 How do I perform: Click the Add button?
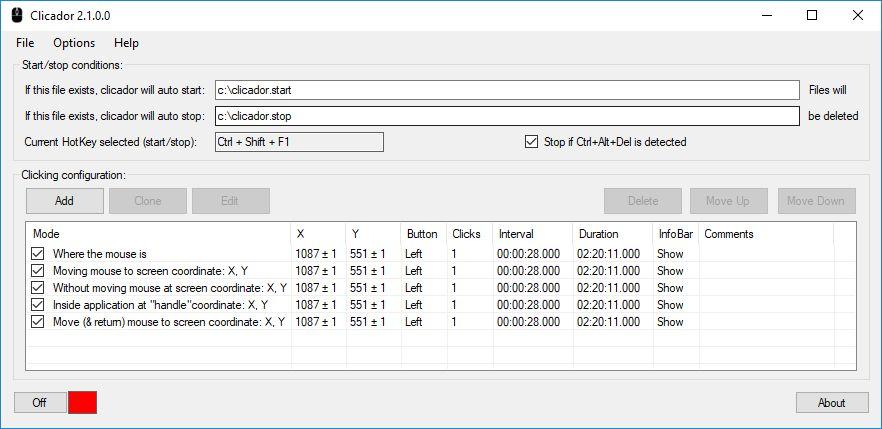click(65, 201)
